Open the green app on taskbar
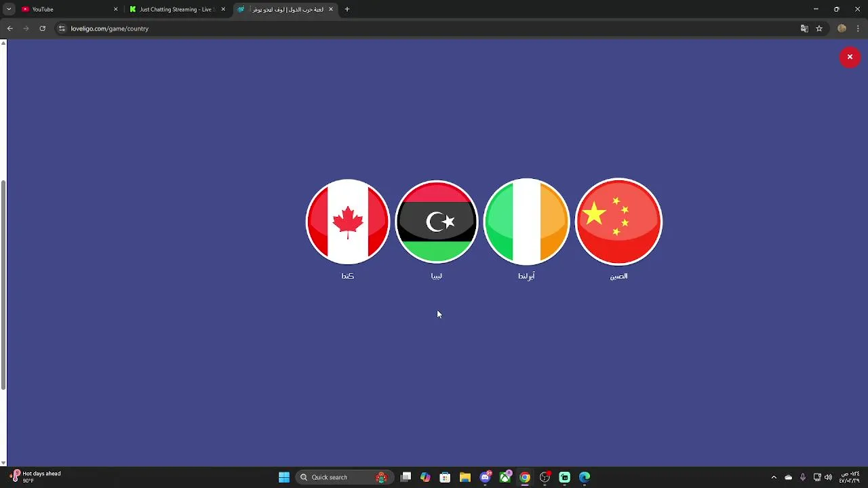Screen dimensions: 868x488 tap(565, 477)
